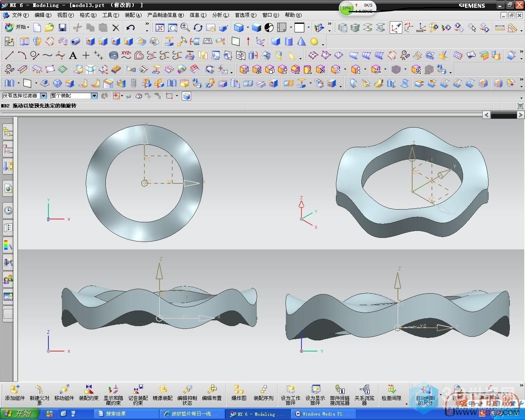Select the Text 'A' tool
The height and width of the screenshot is (420, 525).
73,55
